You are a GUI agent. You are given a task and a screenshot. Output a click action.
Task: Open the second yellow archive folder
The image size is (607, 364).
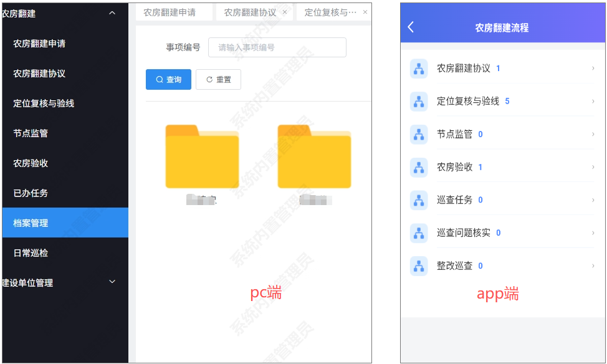314,157
